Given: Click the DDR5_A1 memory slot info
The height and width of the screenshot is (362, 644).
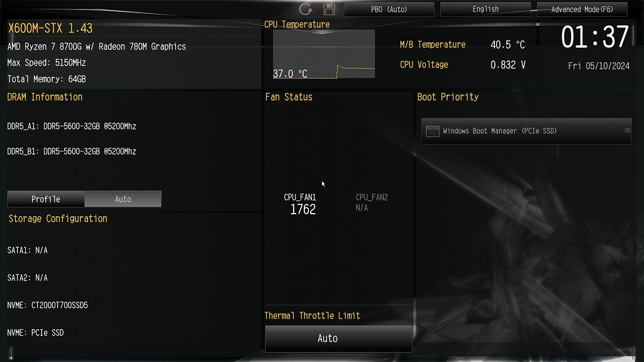Looking at the screenshot, I should click(72, 126).
